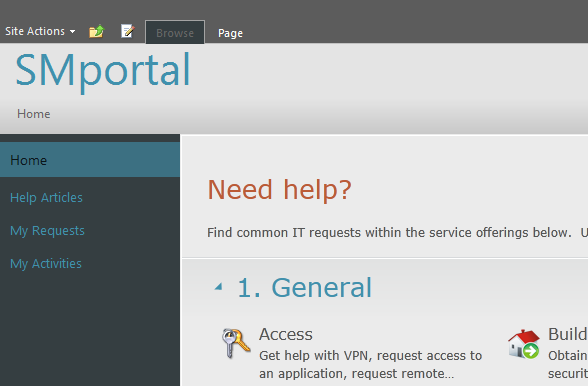Open Help Articles from the sidebar
This screenshot has width=588, height=386.
click(x=46, y=197)
